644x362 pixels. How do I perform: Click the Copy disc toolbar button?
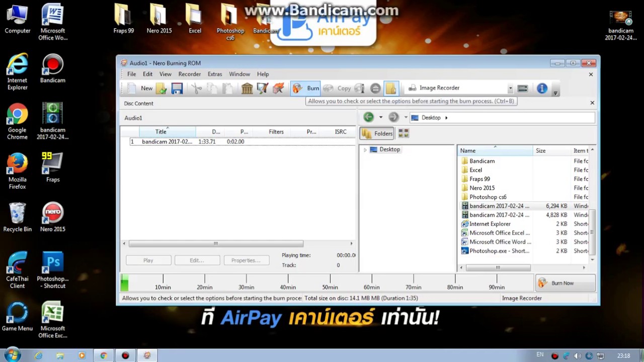pyautogui.click(x=337, y=88)
